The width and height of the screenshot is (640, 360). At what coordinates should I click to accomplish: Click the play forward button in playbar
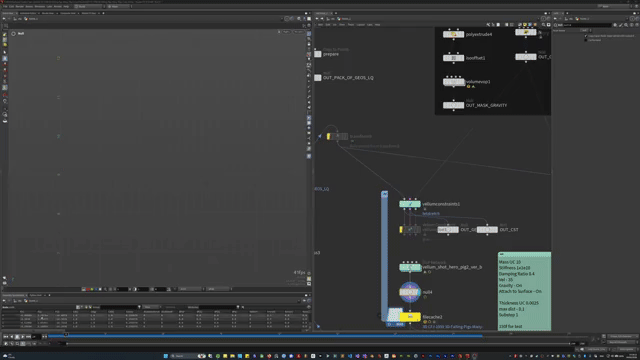coord(22,336)
